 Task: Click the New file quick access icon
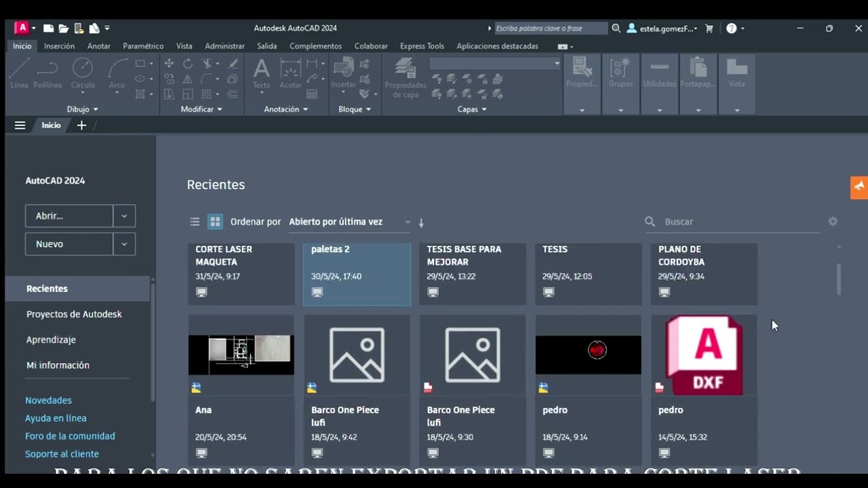point(49,28)
